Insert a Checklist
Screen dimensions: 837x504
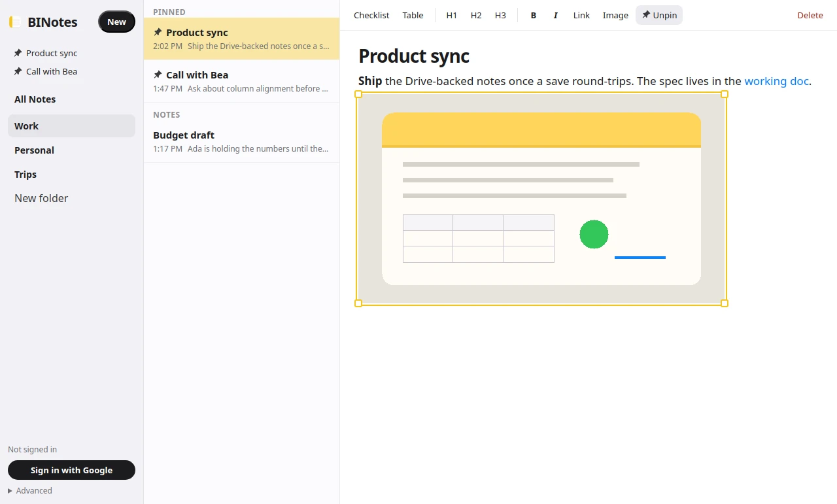pos(371,15)
